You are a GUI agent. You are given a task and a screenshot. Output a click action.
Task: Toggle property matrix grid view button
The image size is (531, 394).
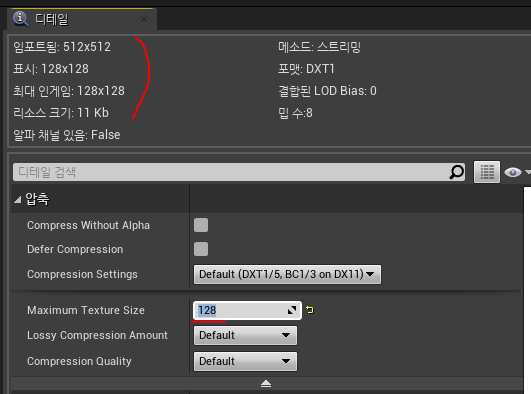point(487,172)
